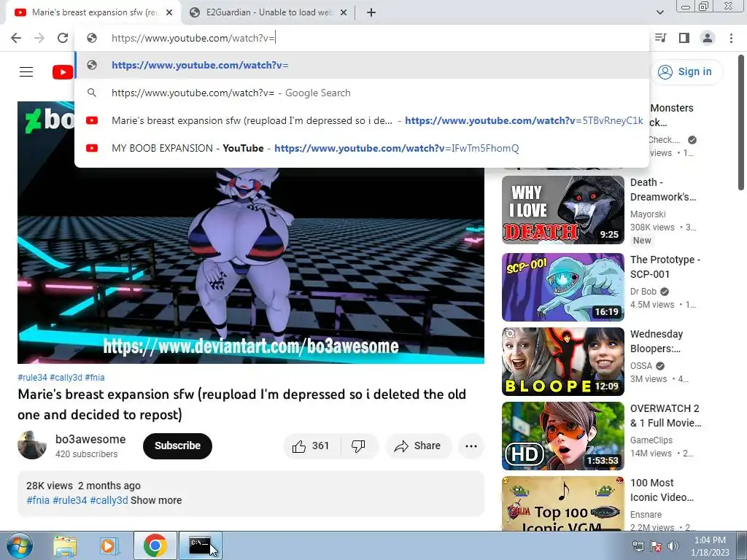Expand description with Show more
This screenshot has width=747, height=560.
pyautogui.click(x=156, y=500)
